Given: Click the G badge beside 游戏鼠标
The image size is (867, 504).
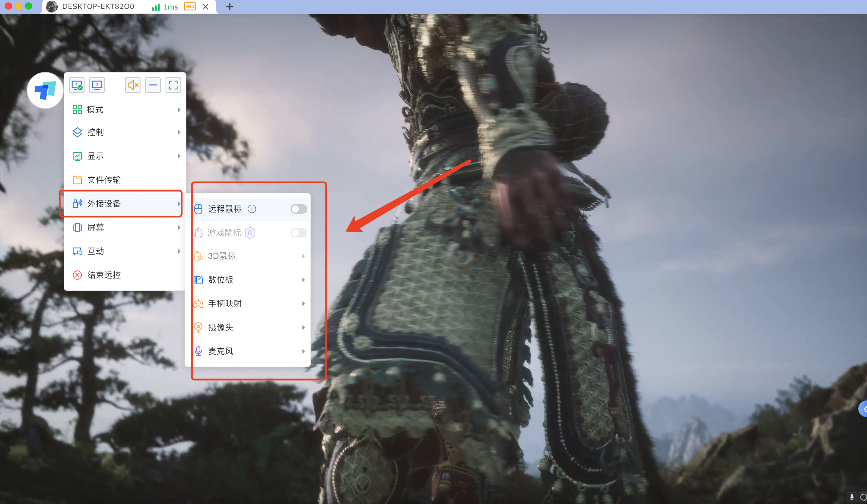Looking at the screenshot, I should [x=250, y=233].
